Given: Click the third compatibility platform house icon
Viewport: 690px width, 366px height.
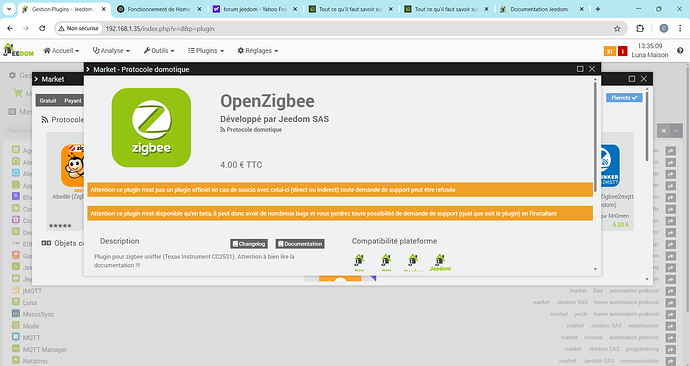Looking at the screenshot, I should click(413, 262).
